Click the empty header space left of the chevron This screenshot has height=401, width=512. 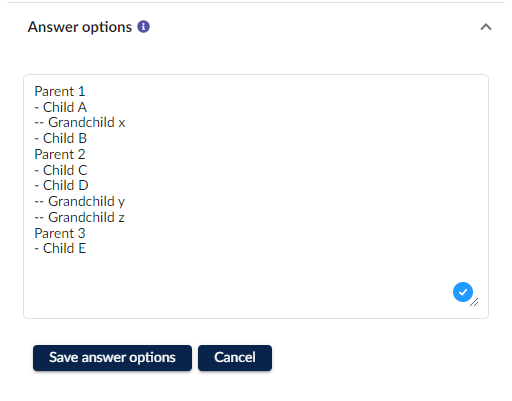313,27
